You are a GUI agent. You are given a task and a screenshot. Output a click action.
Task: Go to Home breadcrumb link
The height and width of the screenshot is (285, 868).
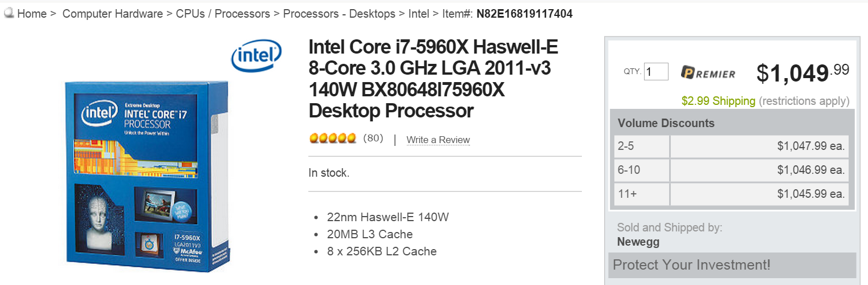pos(32,14)
